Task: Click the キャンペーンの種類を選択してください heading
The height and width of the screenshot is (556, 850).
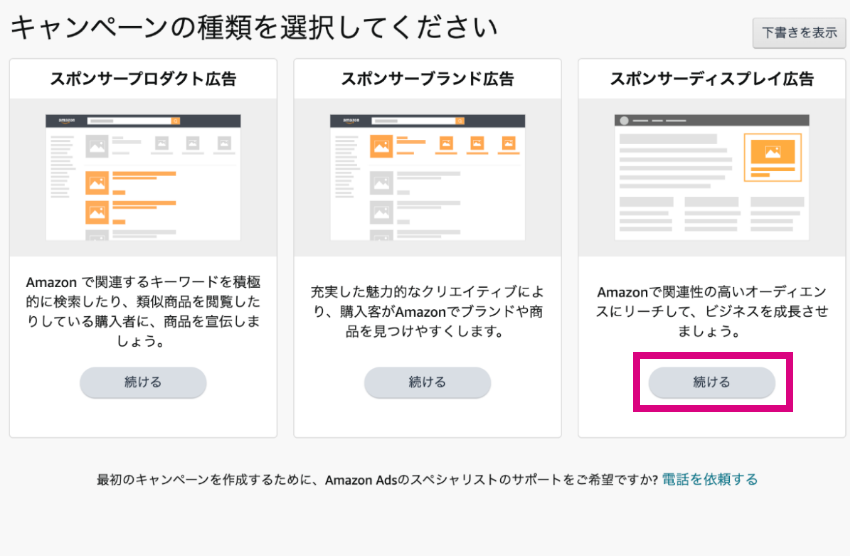Action: point(254,27)
